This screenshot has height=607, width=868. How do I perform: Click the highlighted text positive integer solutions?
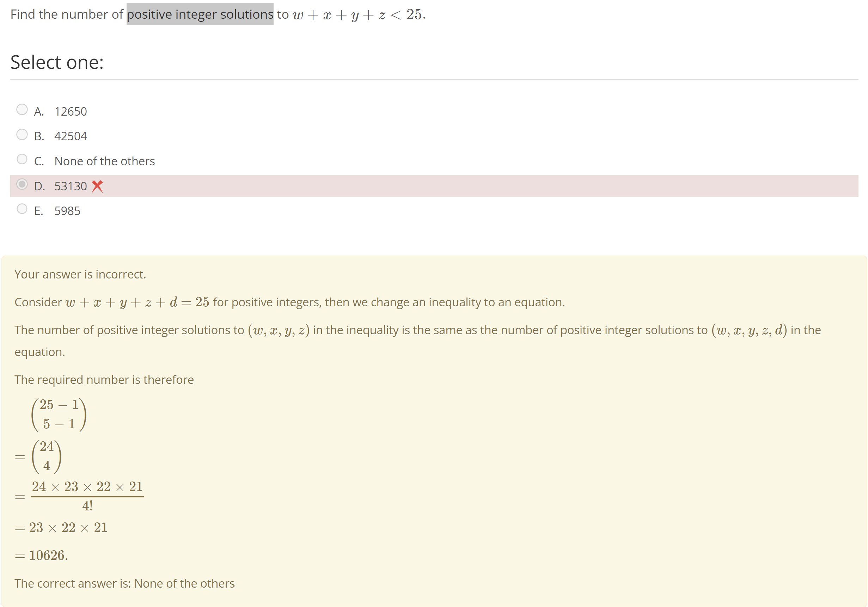[200, 14]
